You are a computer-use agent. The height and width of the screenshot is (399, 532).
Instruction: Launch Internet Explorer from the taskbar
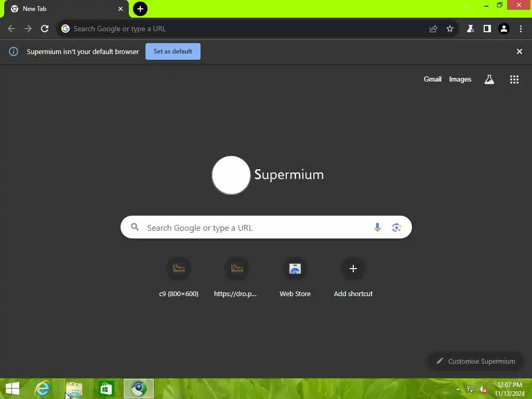(43, 389)
